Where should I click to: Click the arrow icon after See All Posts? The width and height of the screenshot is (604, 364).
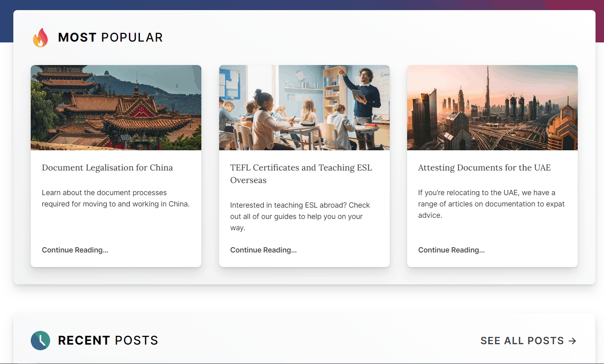572,341
